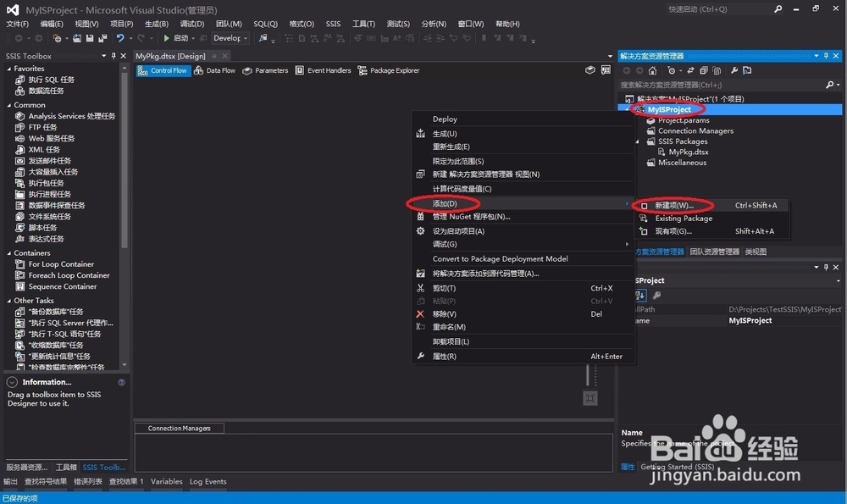Click the Show All Files icon in Solution Explorer
Viewport: 847px width, 504px height.
(x=717, y=70)
